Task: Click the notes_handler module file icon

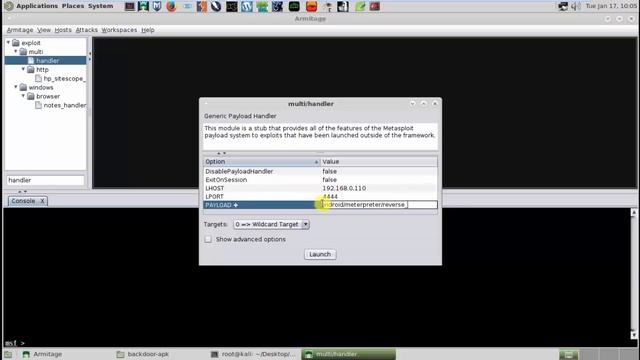Action: click(38, 105)
